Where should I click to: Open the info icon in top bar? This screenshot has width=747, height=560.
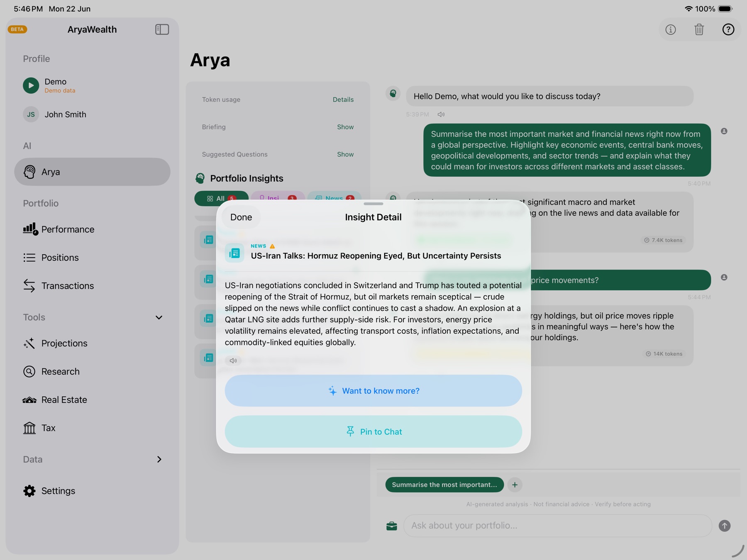click(x=671, y=29)
